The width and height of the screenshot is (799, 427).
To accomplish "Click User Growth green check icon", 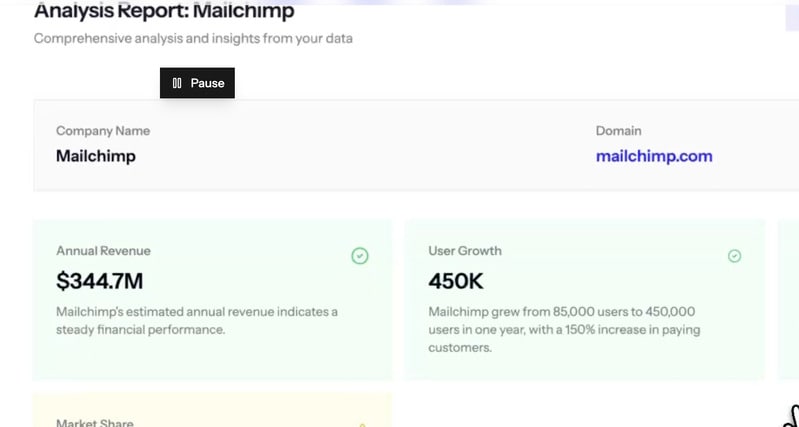I will (734, 256).
